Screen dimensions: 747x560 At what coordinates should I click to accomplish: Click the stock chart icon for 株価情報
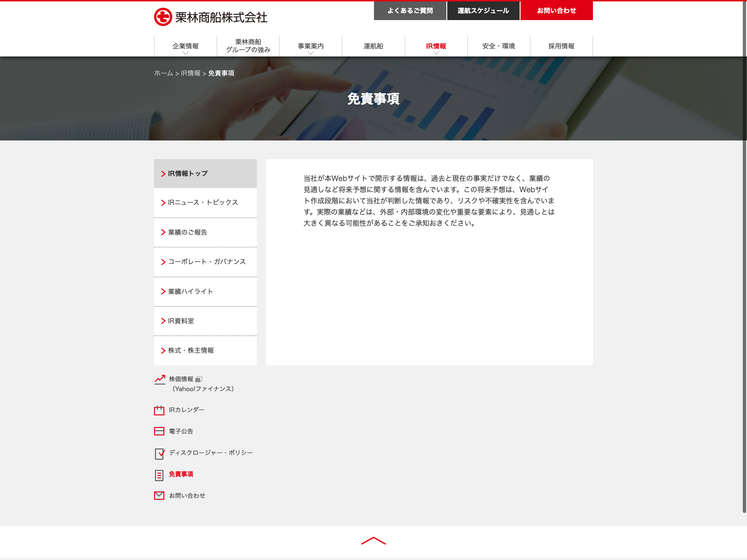(x=160, y=379)
